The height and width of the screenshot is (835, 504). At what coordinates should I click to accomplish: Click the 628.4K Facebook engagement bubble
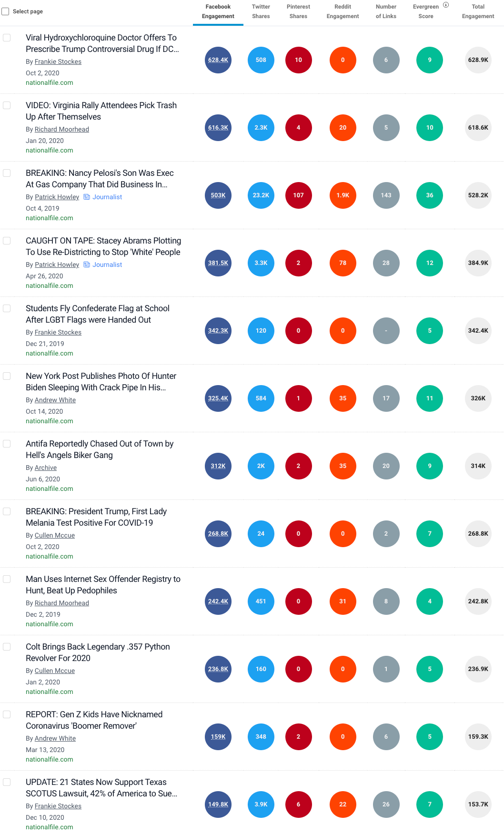218,60
